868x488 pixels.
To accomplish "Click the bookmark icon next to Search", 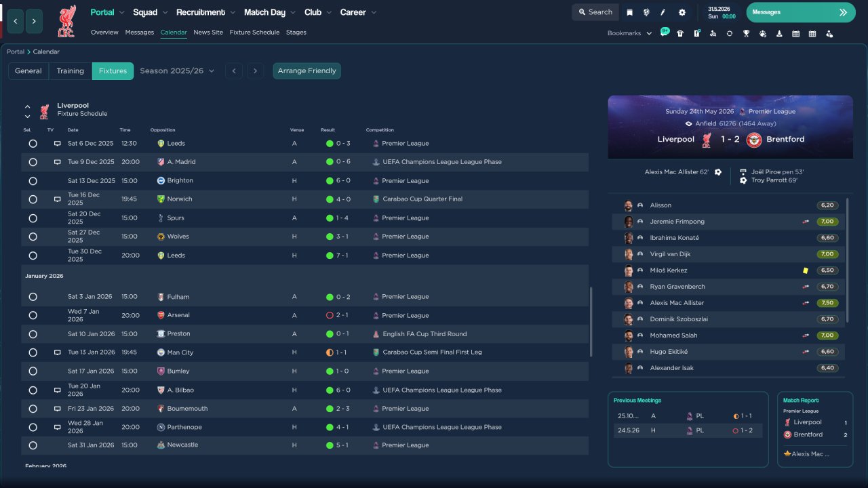I will tap(630, 12).
